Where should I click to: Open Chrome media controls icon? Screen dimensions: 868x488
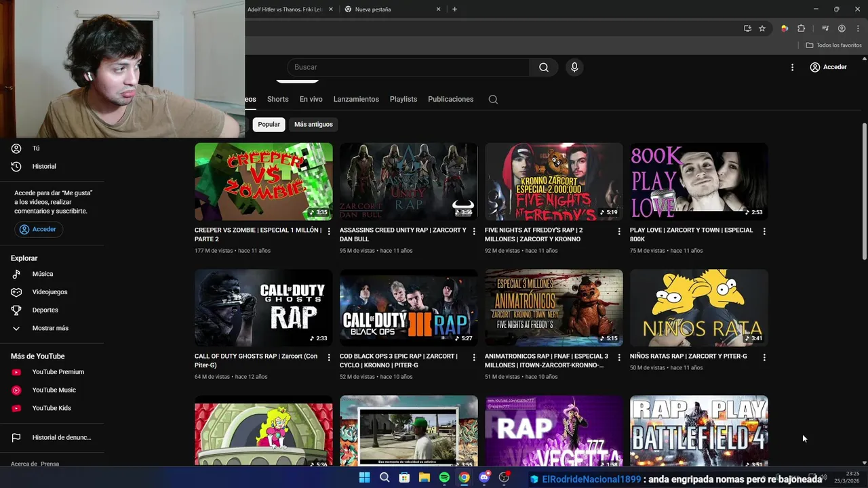[x=825, y=28]
